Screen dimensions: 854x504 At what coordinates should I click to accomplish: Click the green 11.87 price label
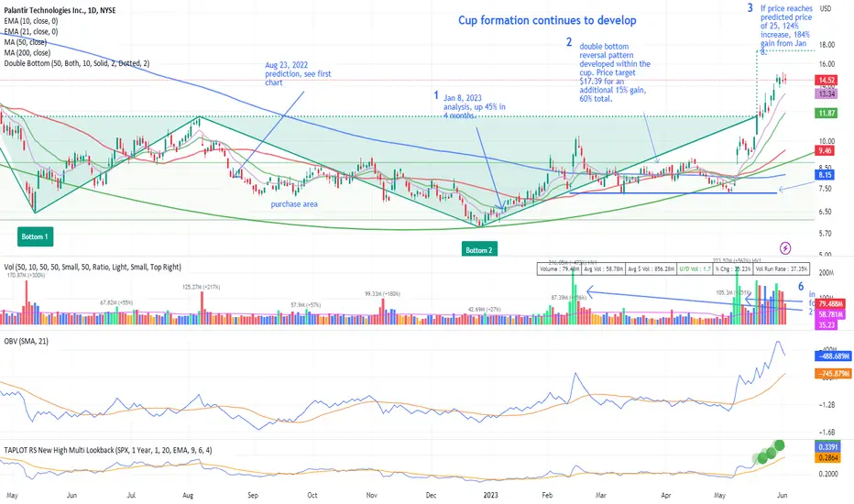click(x=827, y=114)
